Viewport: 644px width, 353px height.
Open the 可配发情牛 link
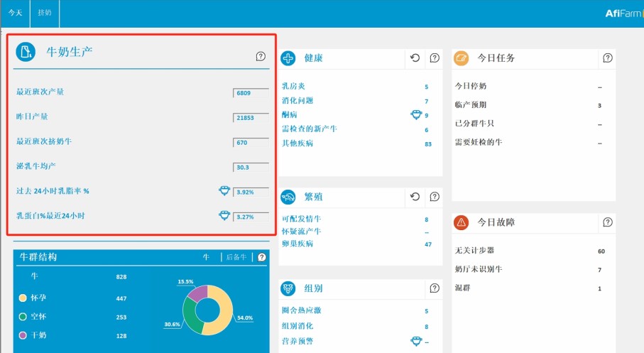coord(301,219)
